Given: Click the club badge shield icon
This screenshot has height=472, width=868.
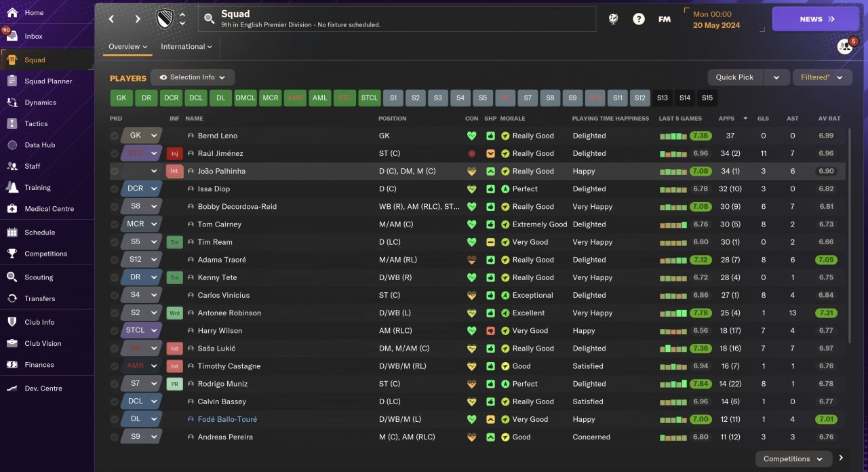Looking at the screenshot, I should pyautogui.click(x=164, y=19).
